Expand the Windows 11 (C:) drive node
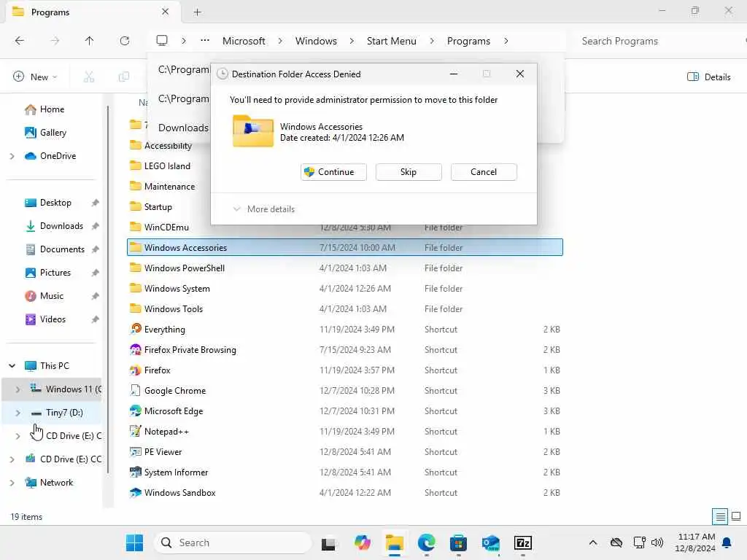 pyautogui.click(x=18, y=389)
